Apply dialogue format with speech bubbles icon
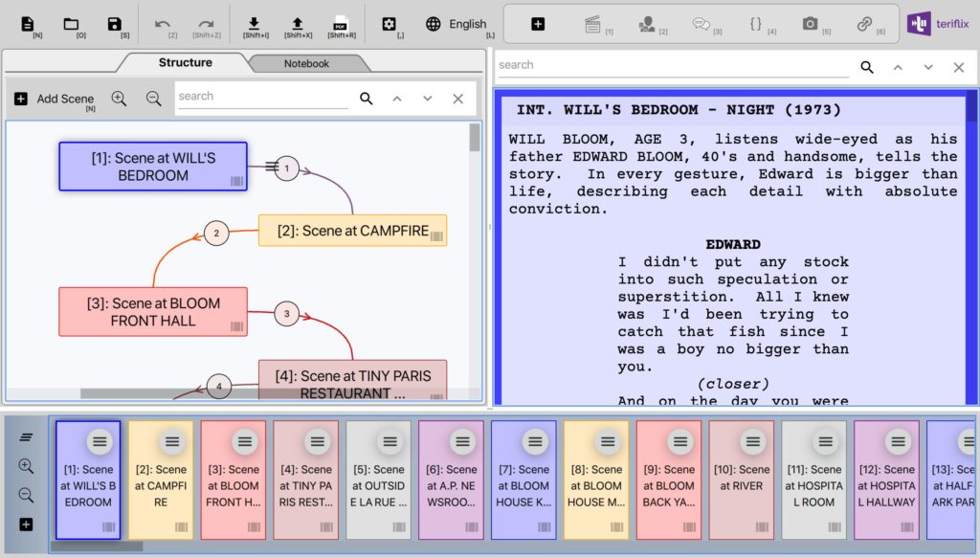 point(702,24)
